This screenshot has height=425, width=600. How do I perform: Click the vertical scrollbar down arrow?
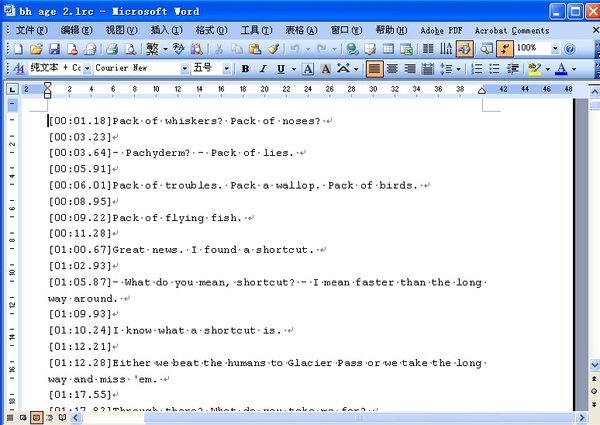click(x=595, y=365)
